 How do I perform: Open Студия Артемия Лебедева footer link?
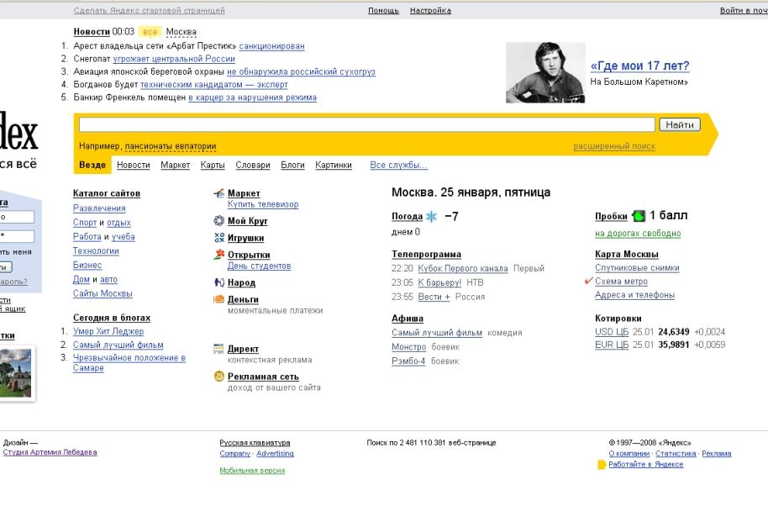[50, 452]
